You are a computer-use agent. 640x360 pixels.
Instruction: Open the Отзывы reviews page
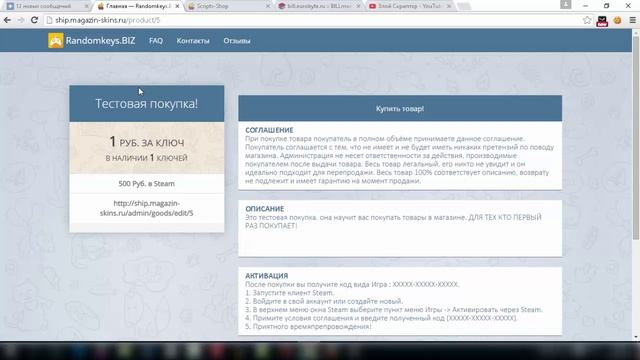[237, 41]
